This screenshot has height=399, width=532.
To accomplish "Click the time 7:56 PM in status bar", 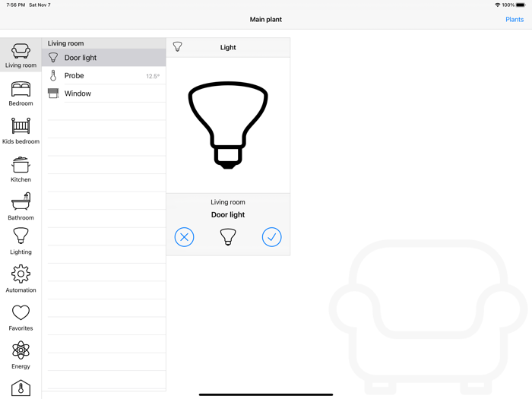I will [16, 5].
